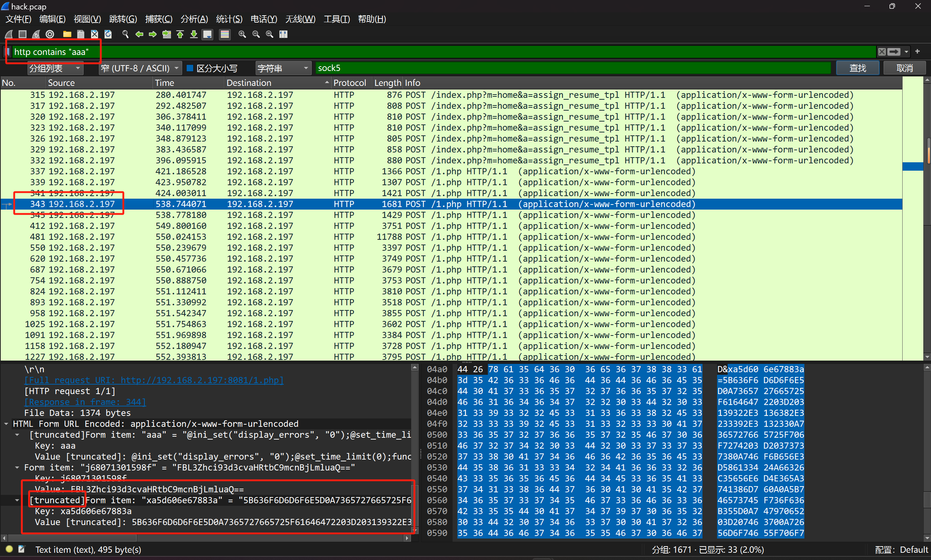Click "File Data: 1374 bytes" line
931x560 pixels.
click(77, 413)
